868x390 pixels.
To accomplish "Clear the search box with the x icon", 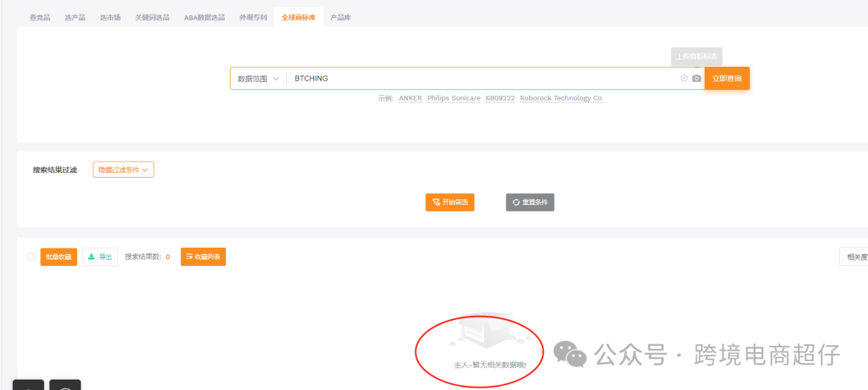I will tap(684, 79).
